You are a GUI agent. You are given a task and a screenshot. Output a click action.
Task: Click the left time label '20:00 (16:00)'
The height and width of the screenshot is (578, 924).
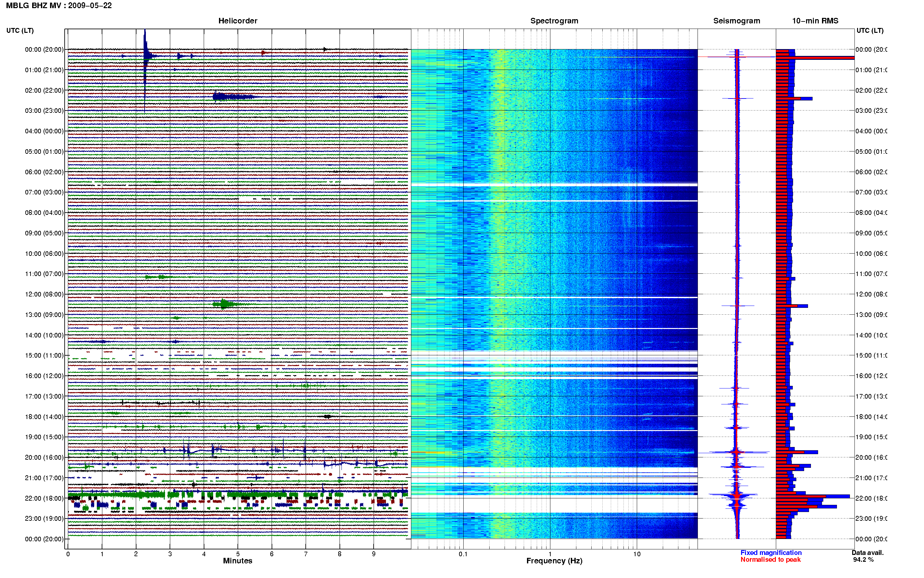point(44,457)
